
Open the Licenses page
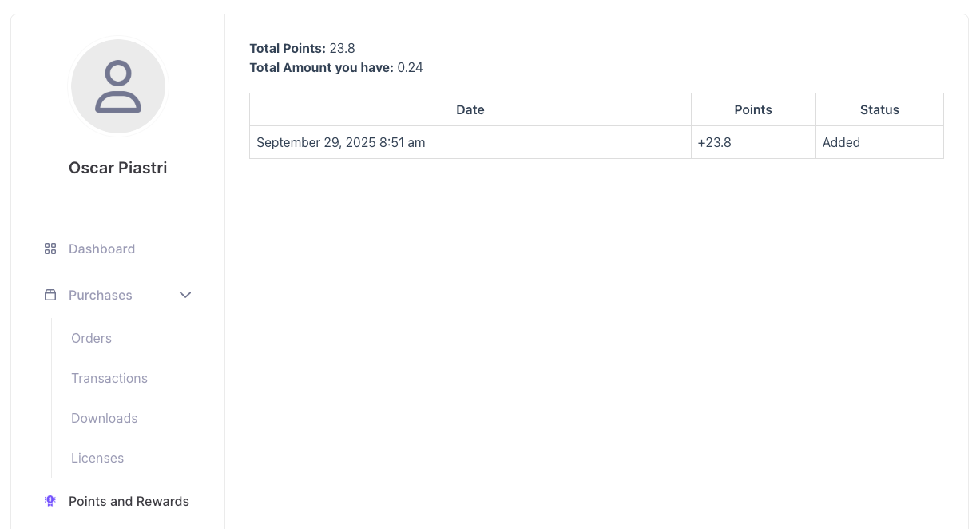tap(97, 458)
